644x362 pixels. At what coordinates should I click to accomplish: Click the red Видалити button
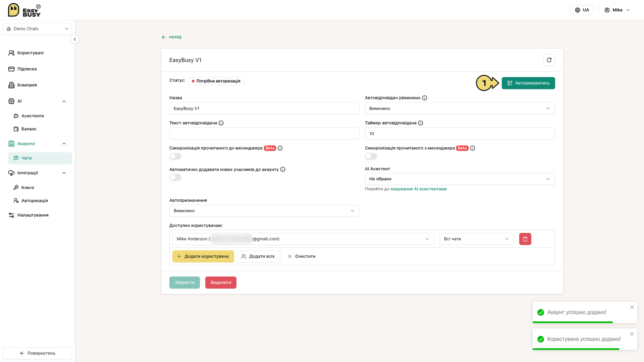[x=221, y=283]
